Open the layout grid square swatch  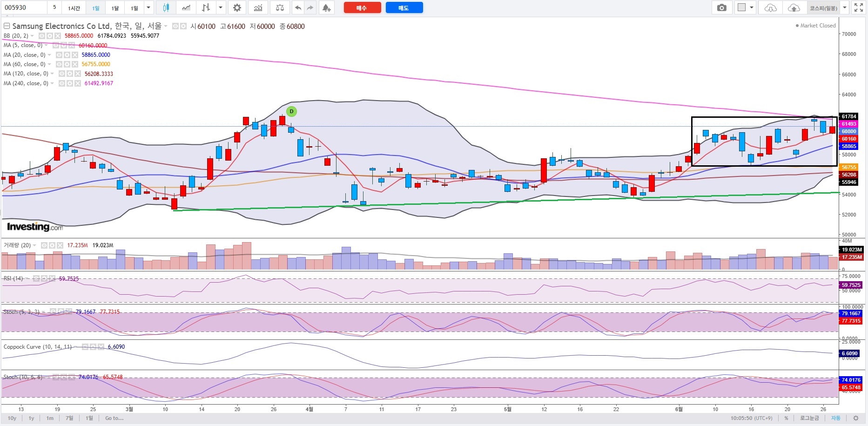click(x=741, y=7)
